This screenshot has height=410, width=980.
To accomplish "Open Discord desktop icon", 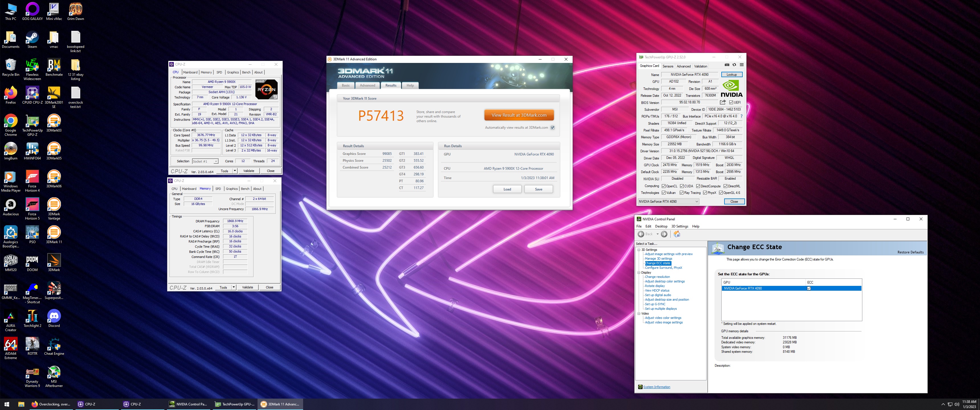I will (x=54, y=318).
